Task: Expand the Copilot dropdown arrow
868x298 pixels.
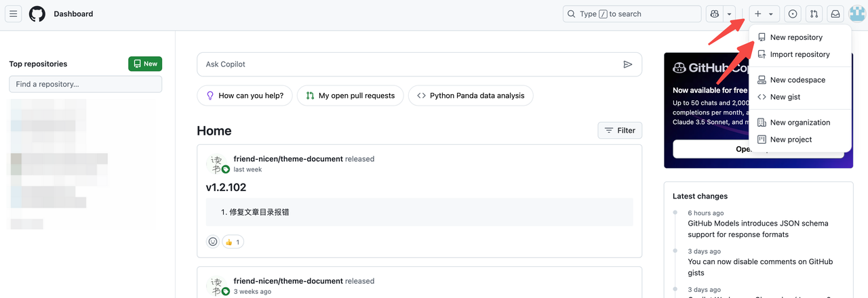Action: [730, 14]
